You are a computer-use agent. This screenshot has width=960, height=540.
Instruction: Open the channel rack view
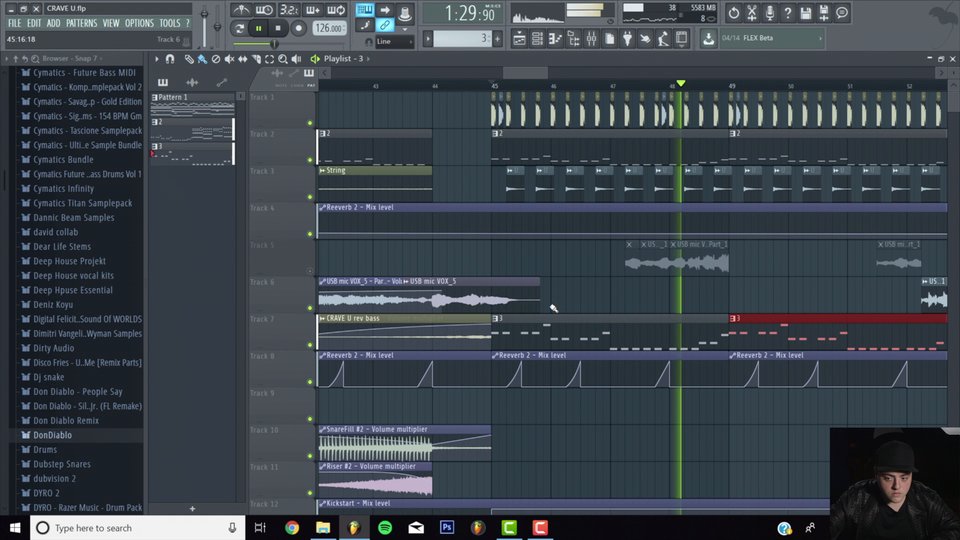(x=538, y=39)
